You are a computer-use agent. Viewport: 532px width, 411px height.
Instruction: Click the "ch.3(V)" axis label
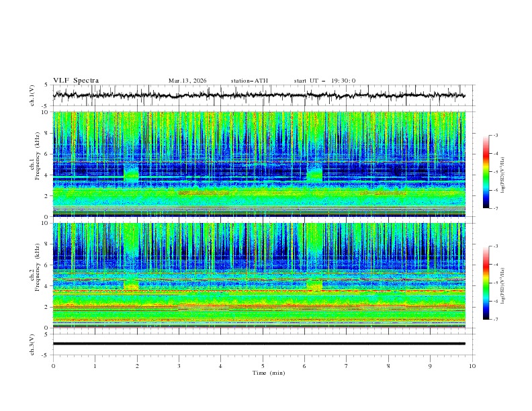click(x=32, y=345)
